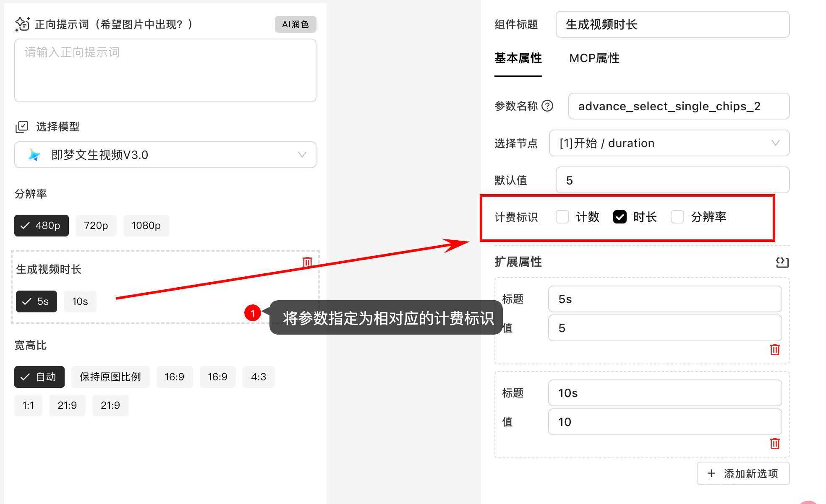Click the 选择模型 label icon
This screenshot has width=826, height=504.
tap(21, 127)
